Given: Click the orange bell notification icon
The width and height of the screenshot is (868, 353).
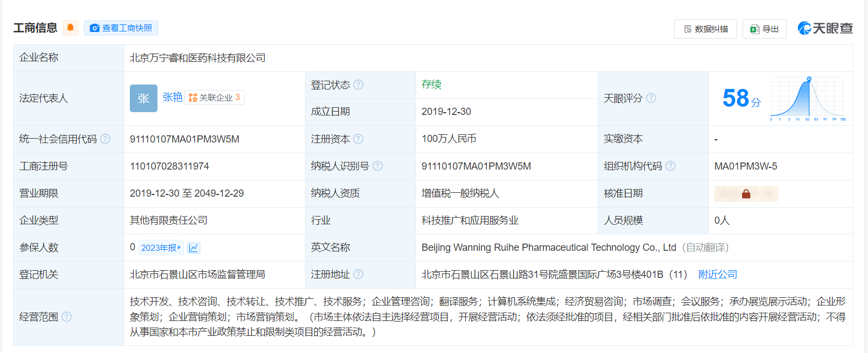Looking at the screenshot, I should (x=70, y=28).
